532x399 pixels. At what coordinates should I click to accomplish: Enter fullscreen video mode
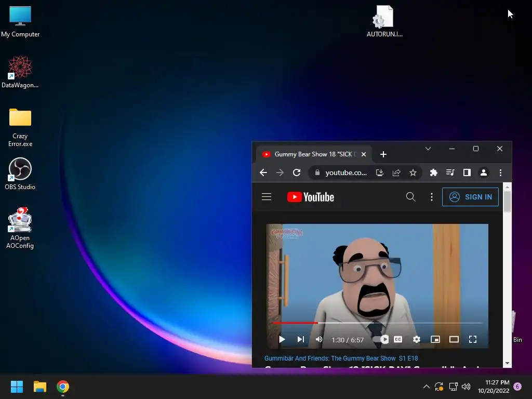473,339
